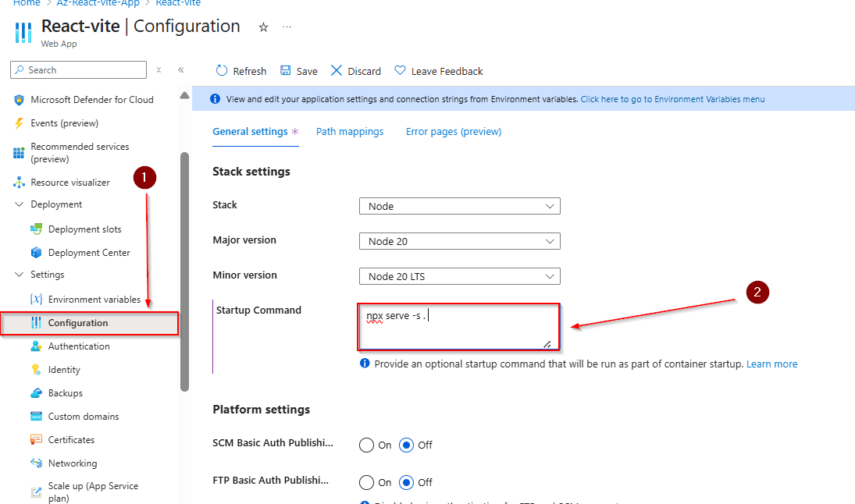
Task: Click into the sidebar Search field
Action: click(79, 69)
